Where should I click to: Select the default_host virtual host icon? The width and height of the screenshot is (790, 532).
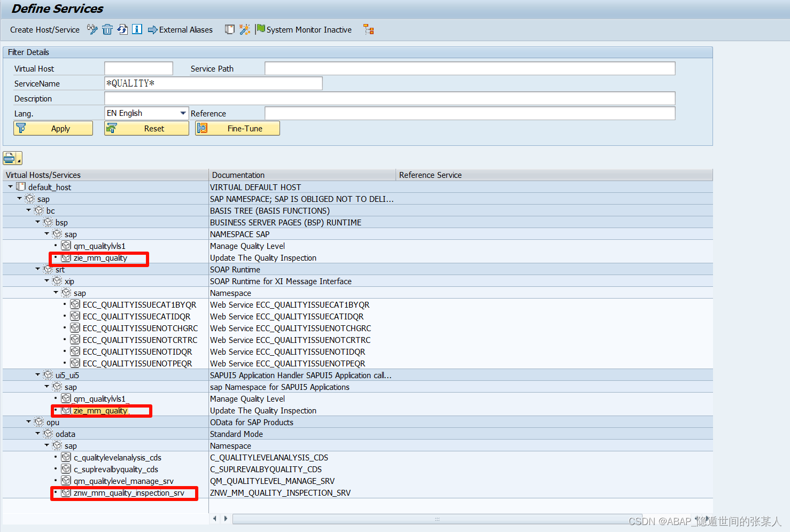click(21, 186)
